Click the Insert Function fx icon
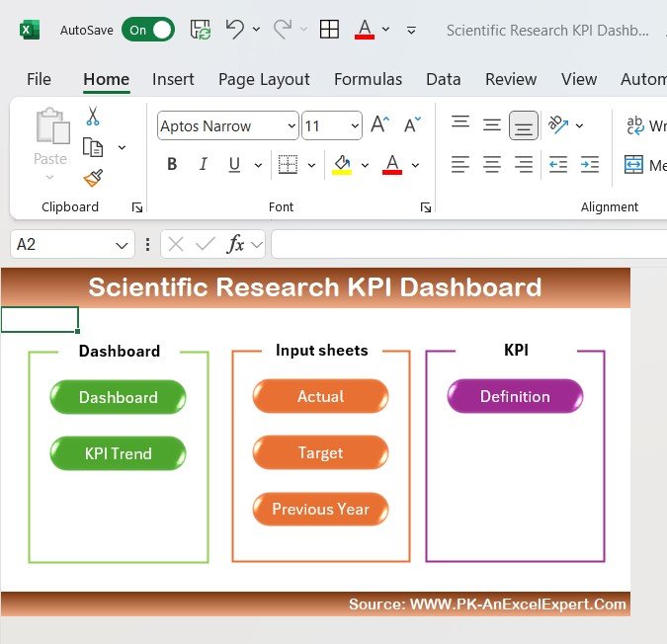The width and height of the screenshot is (667, 644). (x=235, y=244)
